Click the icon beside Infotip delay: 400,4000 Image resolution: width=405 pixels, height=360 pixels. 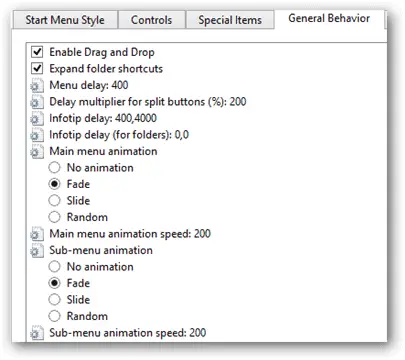(37, 118)
